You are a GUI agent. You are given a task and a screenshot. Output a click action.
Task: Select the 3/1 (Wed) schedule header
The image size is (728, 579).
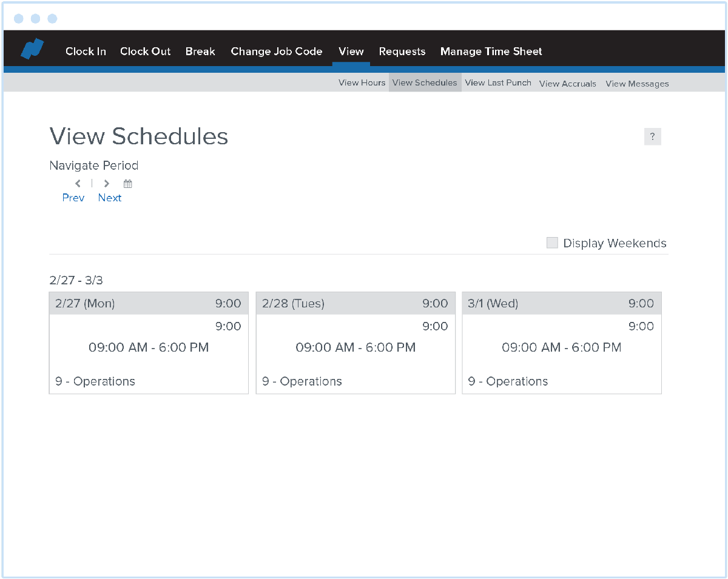click(562, 303)
